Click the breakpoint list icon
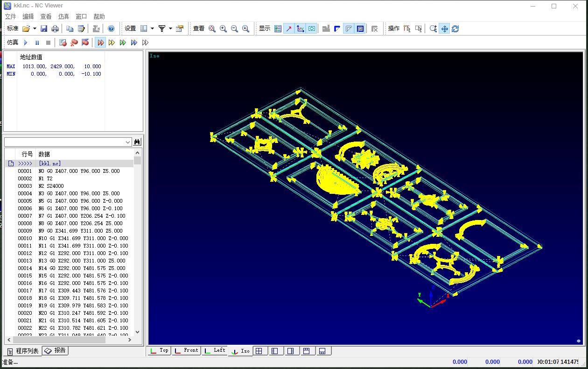Screen dimensions: 588x369 click(63, 43)
